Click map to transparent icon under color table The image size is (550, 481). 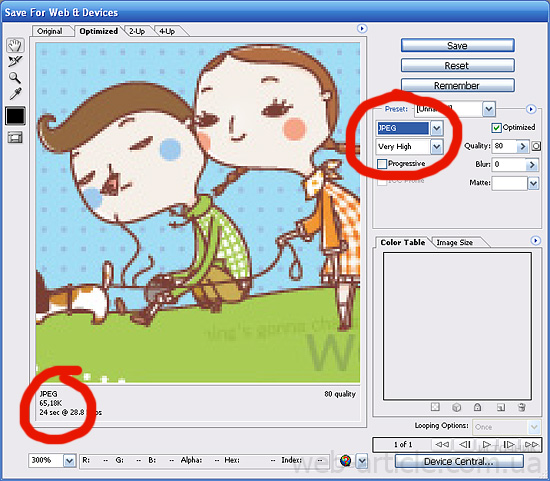coord(435,407)
